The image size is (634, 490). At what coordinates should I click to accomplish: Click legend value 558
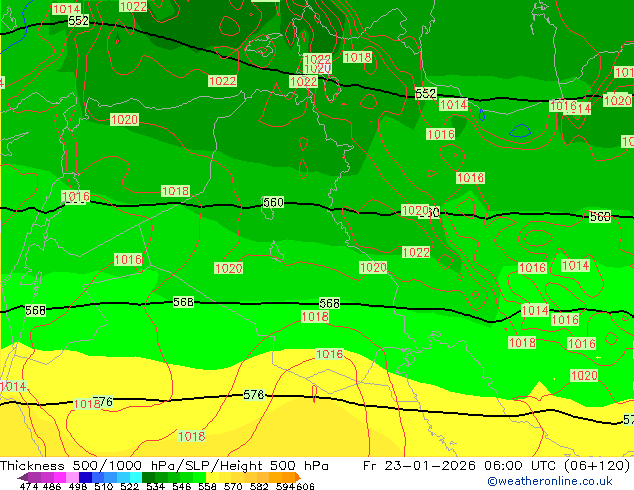207,486
